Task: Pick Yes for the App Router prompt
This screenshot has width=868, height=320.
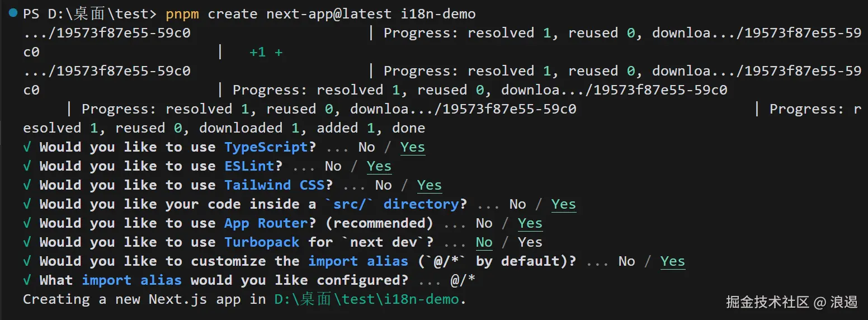Action: [530, 223]
